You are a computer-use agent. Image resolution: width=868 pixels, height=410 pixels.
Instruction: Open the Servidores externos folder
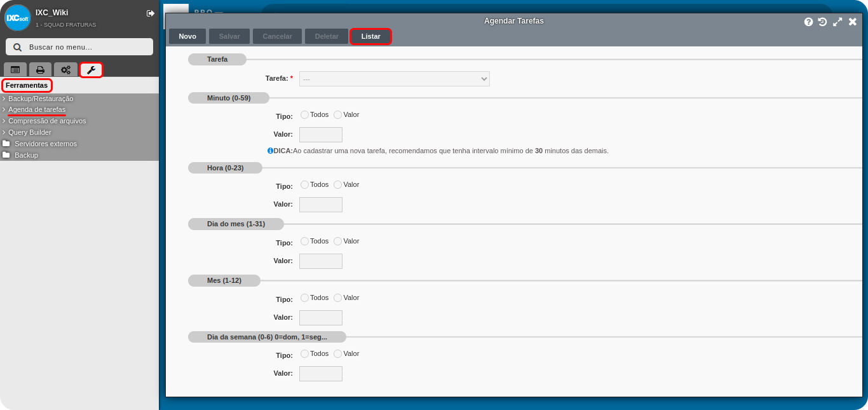click(45, 144)
